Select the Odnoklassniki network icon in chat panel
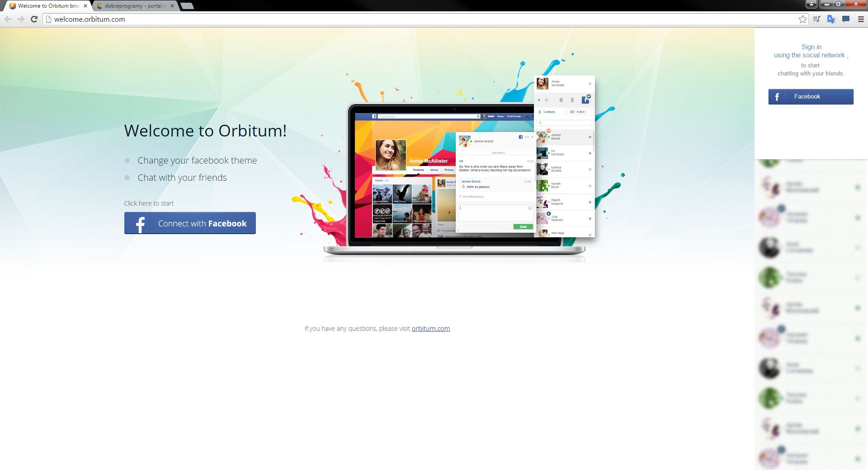 572,100
